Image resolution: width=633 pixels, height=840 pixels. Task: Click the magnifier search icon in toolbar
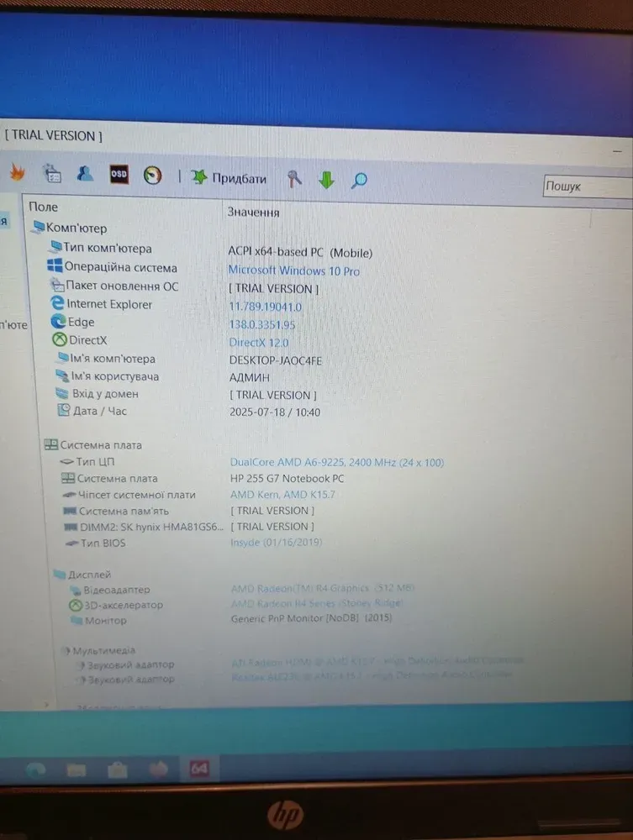click(x=359, y=180)
